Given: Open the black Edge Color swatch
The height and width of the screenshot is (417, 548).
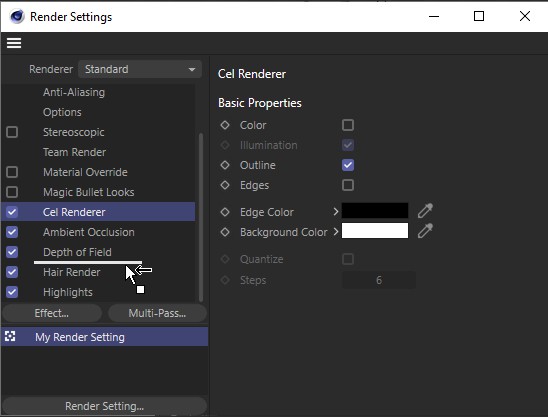Looking at the screenshot, I should pos(375,211).
